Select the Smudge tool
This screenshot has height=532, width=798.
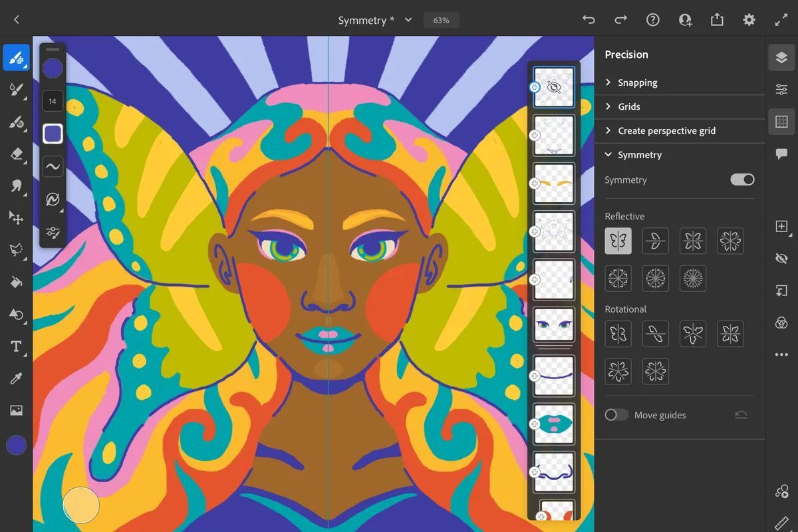(16, 186)
